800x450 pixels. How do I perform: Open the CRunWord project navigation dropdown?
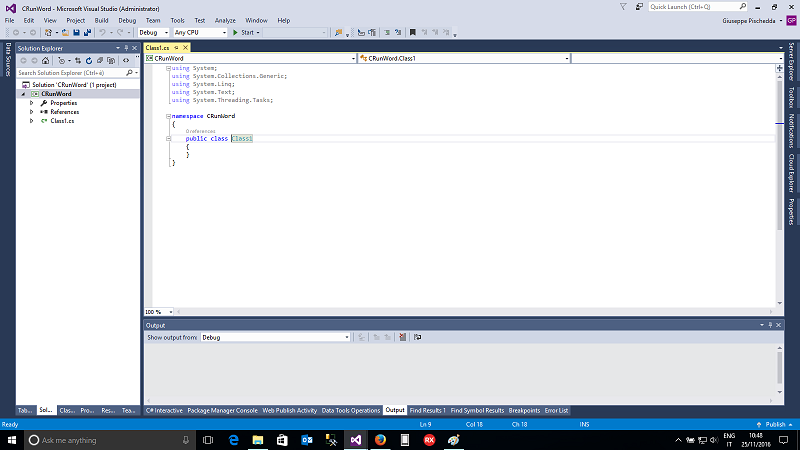click(353, 59)
